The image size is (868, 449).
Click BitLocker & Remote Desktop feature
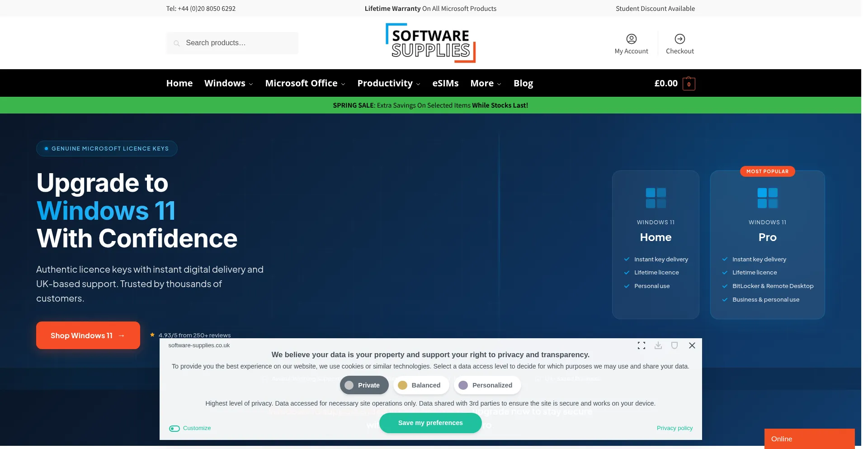773,286
